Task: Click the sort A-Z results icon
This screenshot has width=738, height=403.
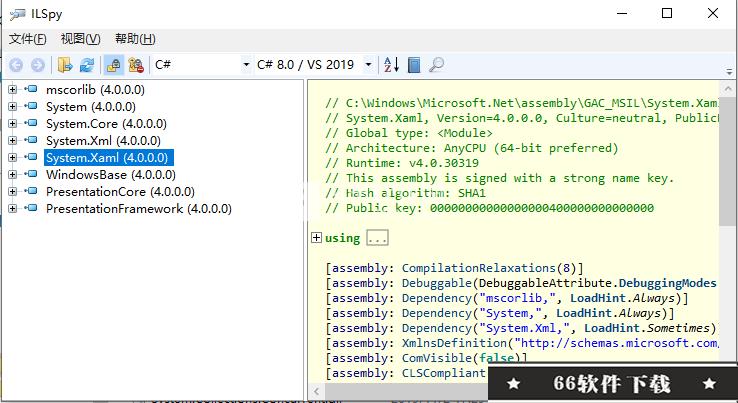Action: [x=392, y=65]
